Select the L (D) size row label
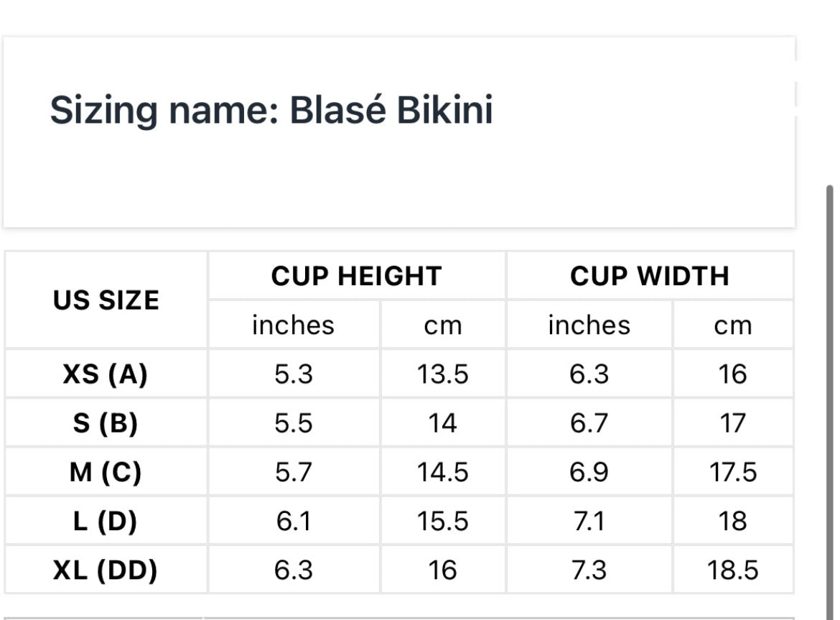 coord(105,521)
